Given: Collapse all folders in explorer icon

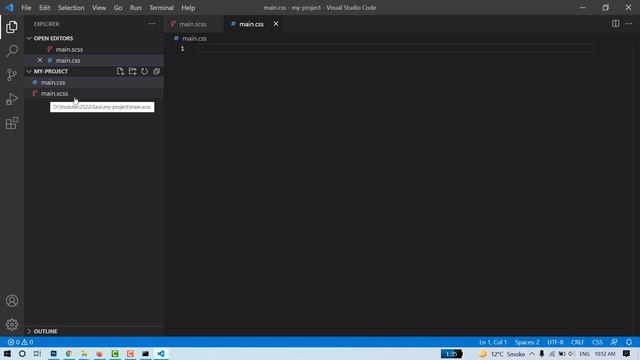Looking at the screenshot, I should tap(157, 71).
